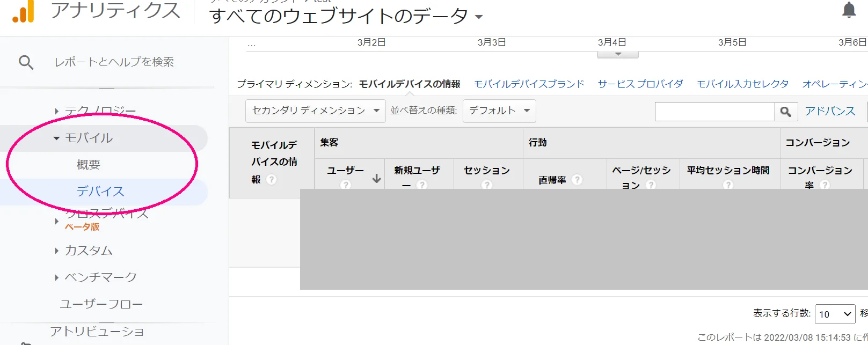Open the 表示する行数 rows dropdown
Image resolution: width=868 pixels, height=345 pixels.
pyautogui.click(x=835, y=314)
